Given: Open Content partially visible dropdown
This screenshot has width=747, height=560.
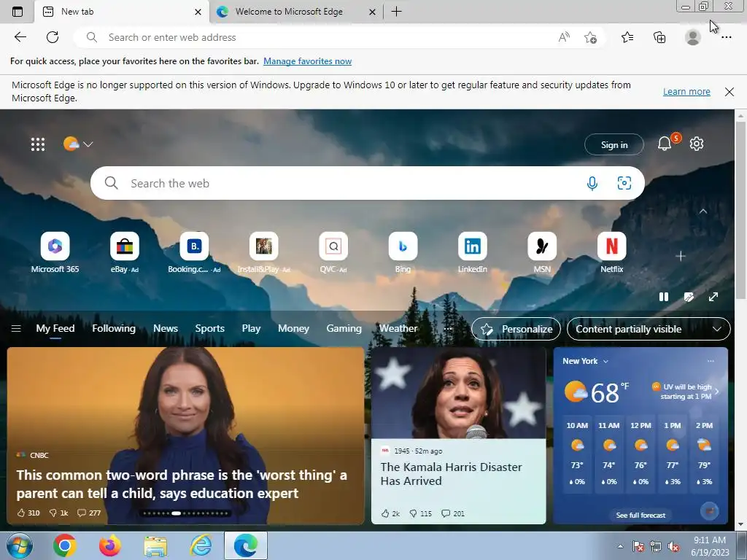Looking at the screenshot, I should pos(649,329).
